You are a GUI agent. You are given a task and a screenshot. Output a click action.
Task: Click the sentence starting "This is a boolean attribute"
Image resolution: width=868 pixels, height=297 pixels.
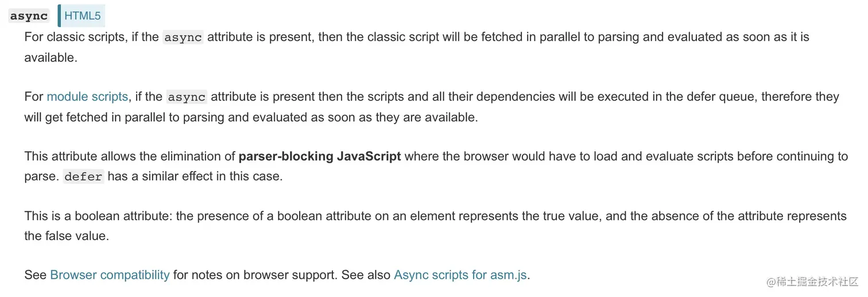pyautogui.click(x=435, y=226)
